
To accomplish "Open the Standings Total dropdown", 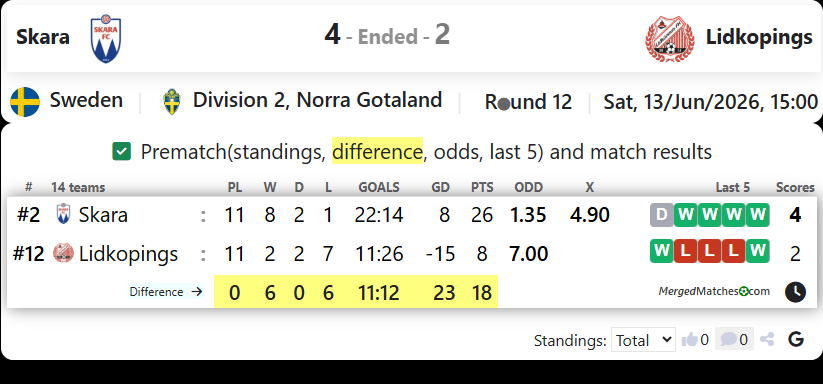I will 642,340.
